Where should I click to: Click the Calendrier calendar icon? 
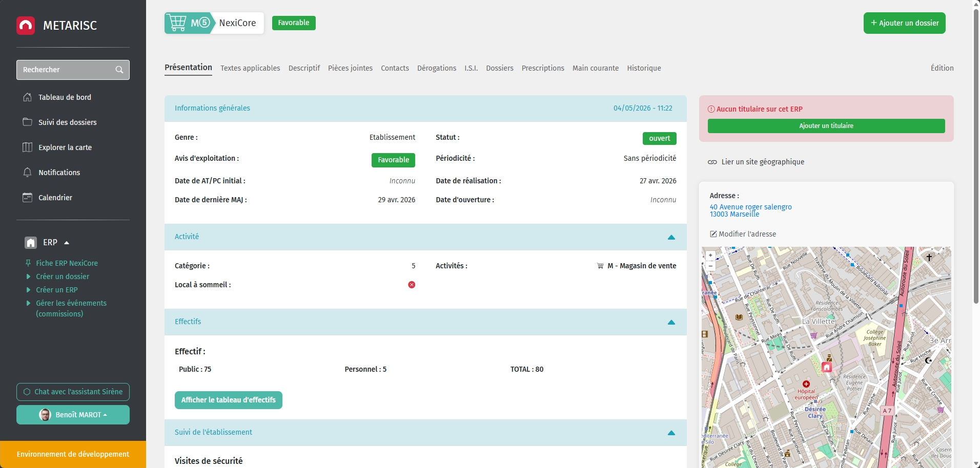point(28,197)
